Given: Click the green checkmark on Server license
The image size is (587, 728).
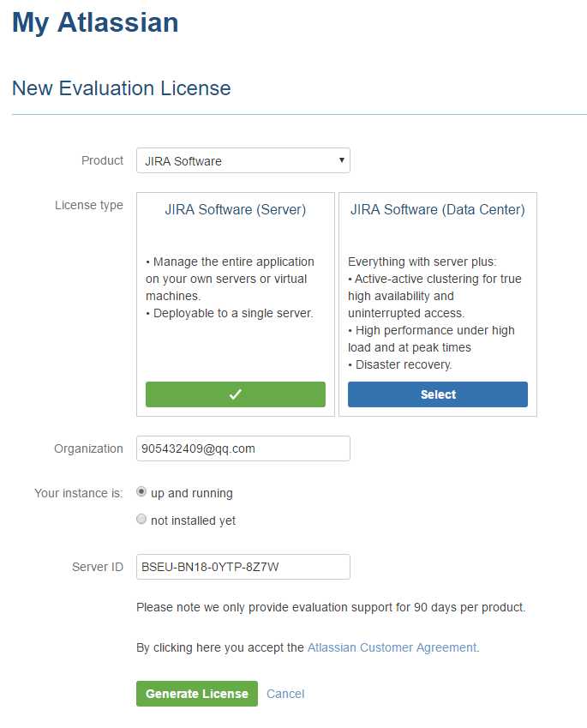Looking at the screenshot, I should (236, 394).
